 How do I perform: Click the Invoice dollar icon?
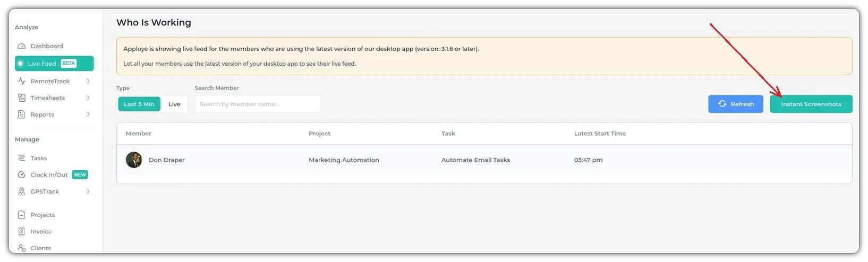pyautogui.click(x=22, y=232)
